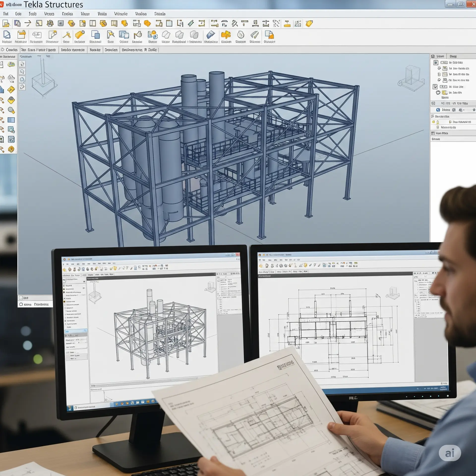The image size is (476, 476).
Task: Toggle the small box beside 'I001' field
Action: 21,298
